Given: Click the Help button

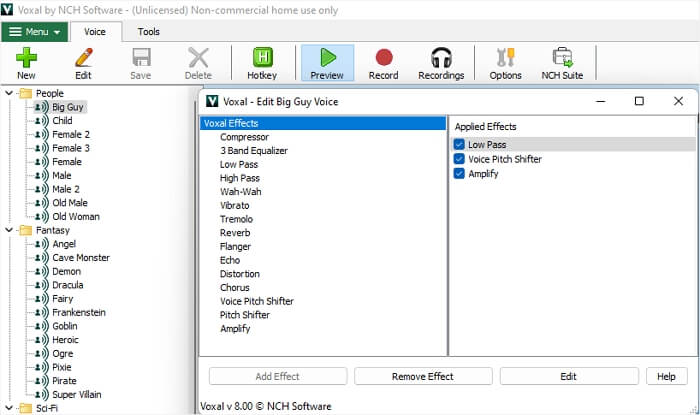Looking at the screenshot, I should coord(666,376).
